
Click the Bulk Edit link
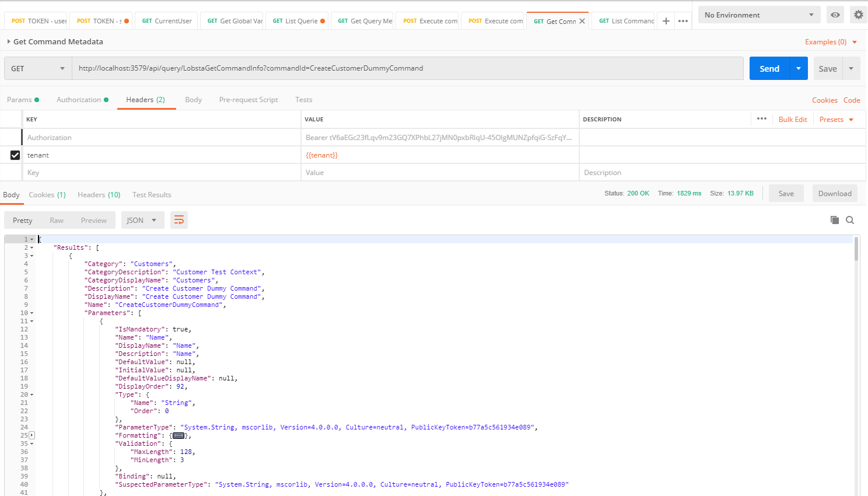(x=793, y=120)
